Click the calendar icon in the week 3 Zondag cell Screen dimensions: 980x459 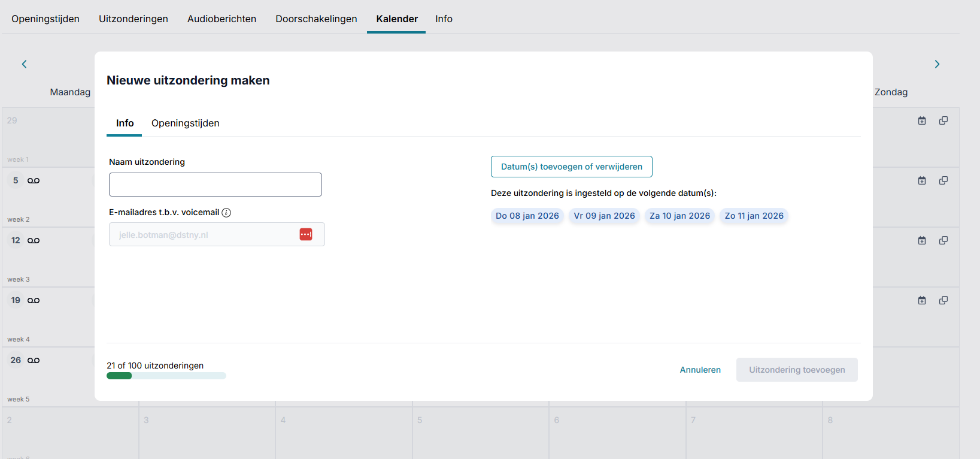pyautogui.click(x=922, y=240)
